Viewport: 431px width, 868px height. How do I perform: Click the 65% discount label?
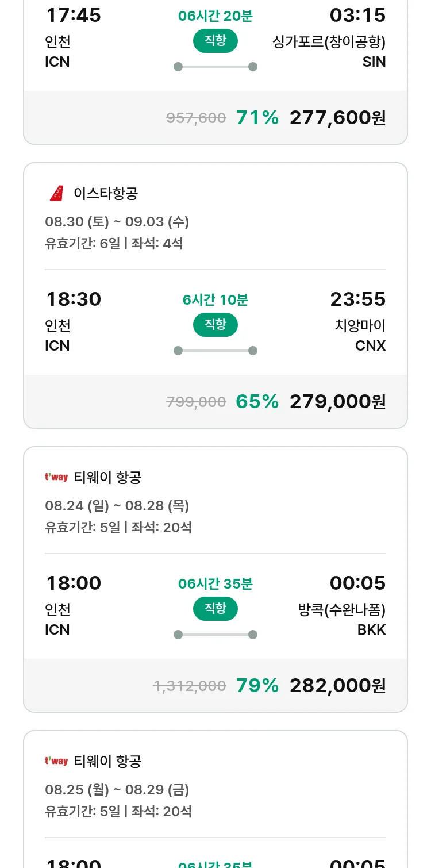point(257,402)
